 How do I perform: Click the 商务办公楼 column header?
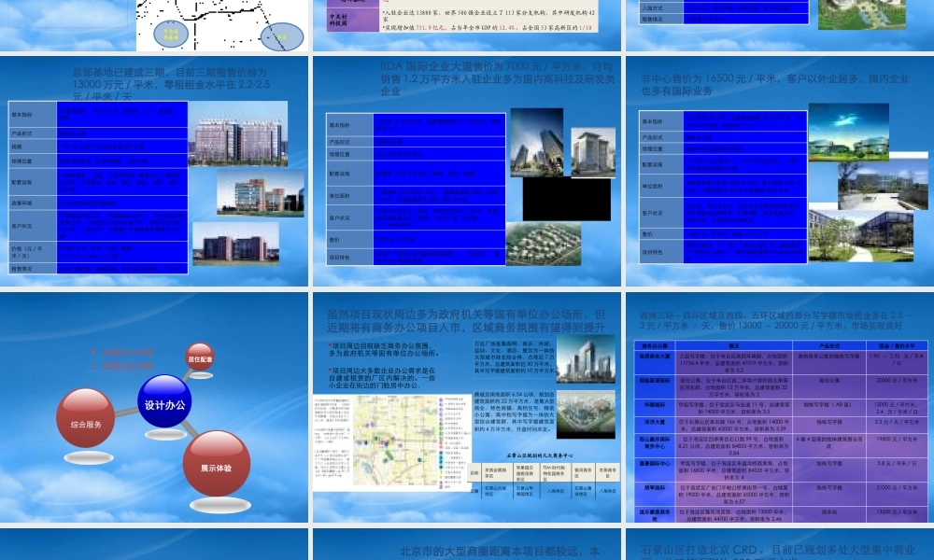[x=655, y=345]
